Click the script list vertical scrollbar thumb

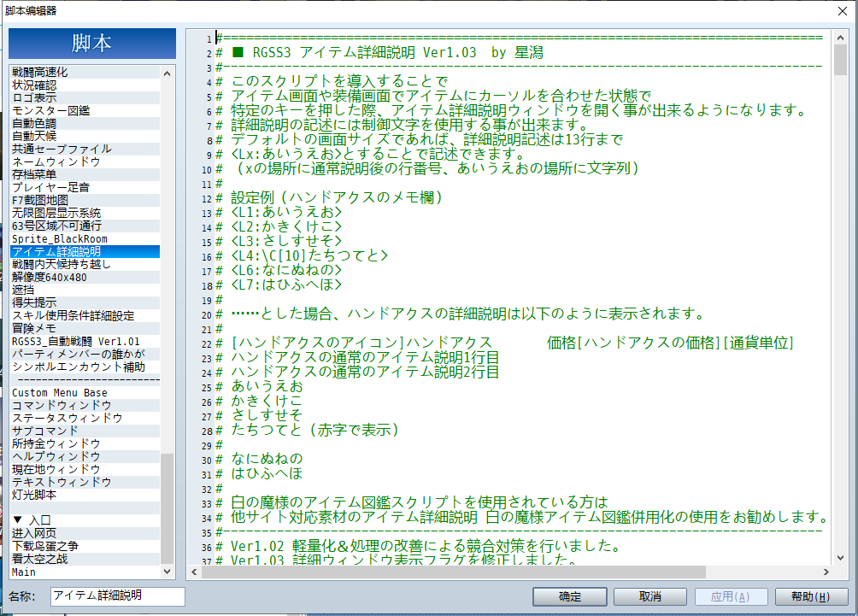click(167, 507)
